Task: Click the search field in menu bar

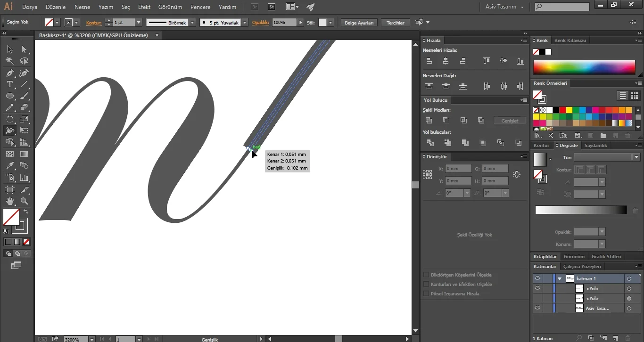Action: coord(562,7)
